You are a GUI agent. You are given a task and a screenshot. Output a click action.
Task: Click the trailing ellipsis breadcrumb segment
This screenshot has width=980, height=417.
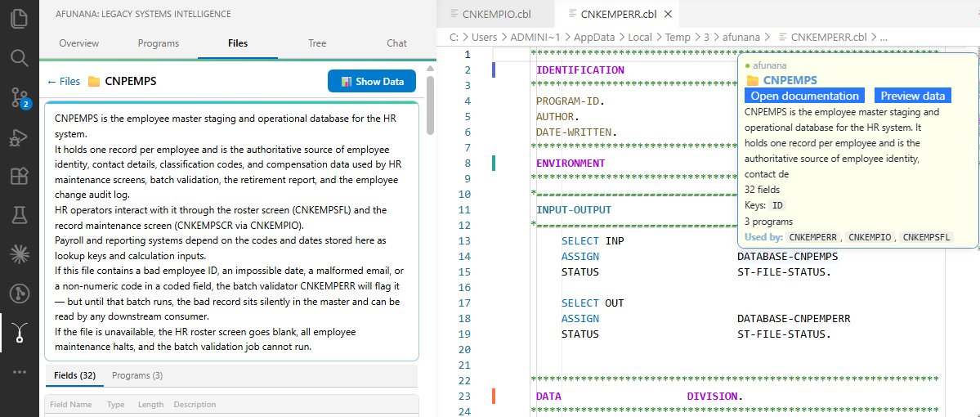(x=884, y=37)
